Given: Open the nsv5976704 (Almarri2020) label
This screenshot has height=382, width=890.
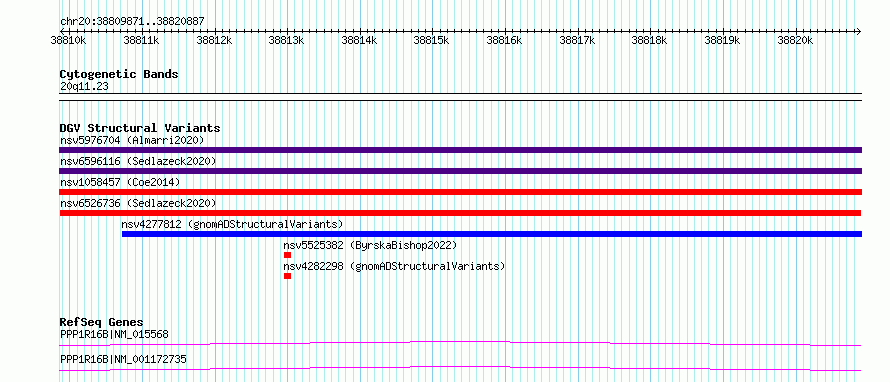Looking at the screenshot, I should coord(132,140).
